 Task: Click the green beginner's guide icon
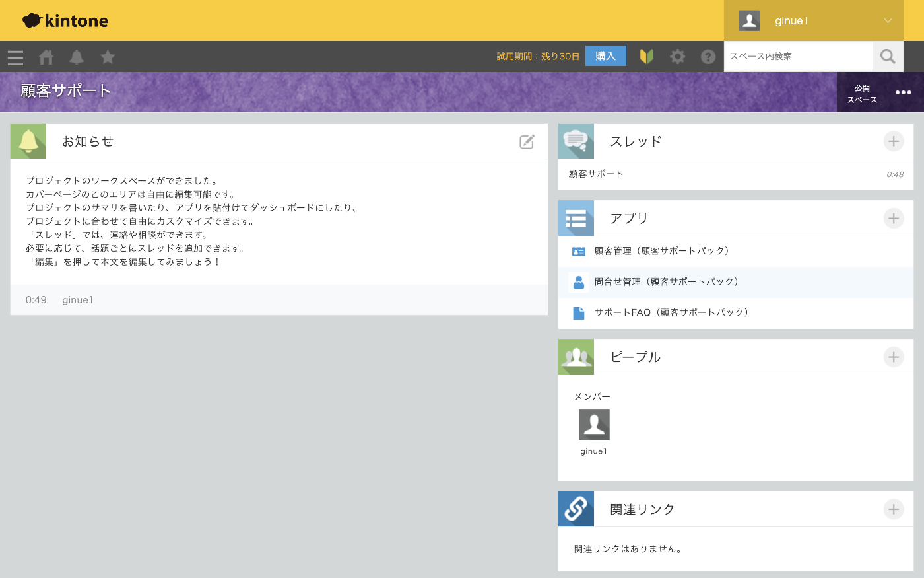click(x=646, y=57)
